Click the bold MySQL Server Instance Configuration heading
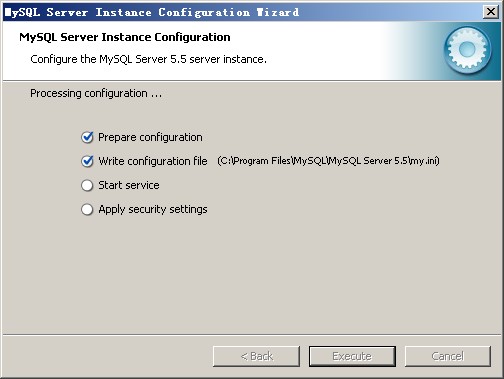The height and width of the screenshot is (379, 504). [125, 37]
